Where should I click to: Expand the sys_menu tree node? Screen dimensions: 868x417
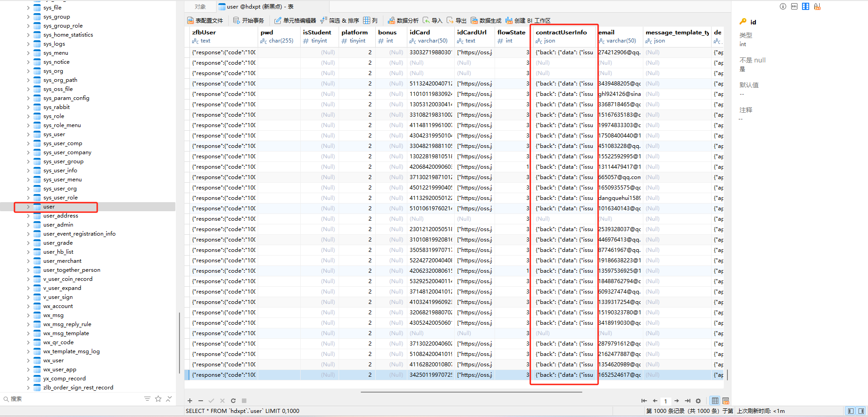click(x=28, y=53)
